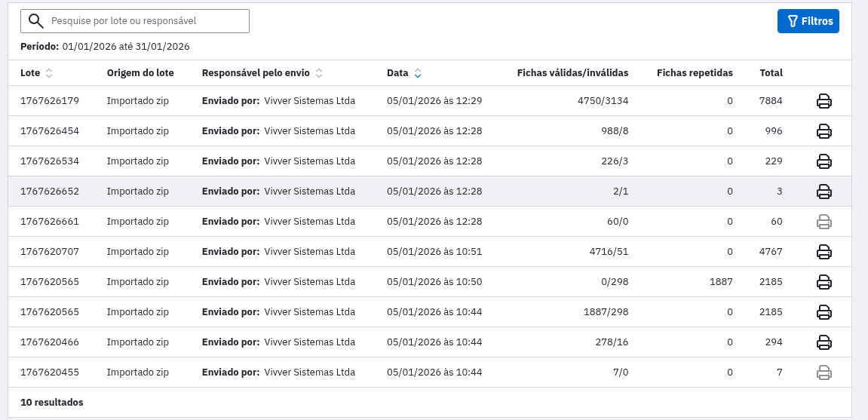This screenshot has height=420, width=868.
Task: Click printer icon for lote 1767626454
Action: point(824,131)
